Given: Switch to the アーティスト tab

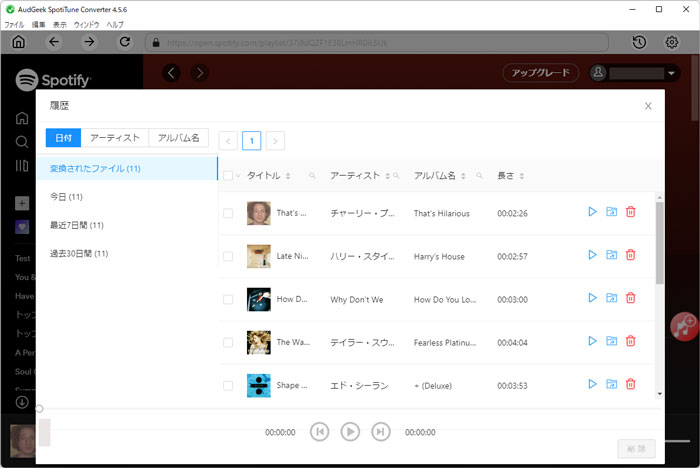Looking at the screenshot, I should click(x=115, y=138).
